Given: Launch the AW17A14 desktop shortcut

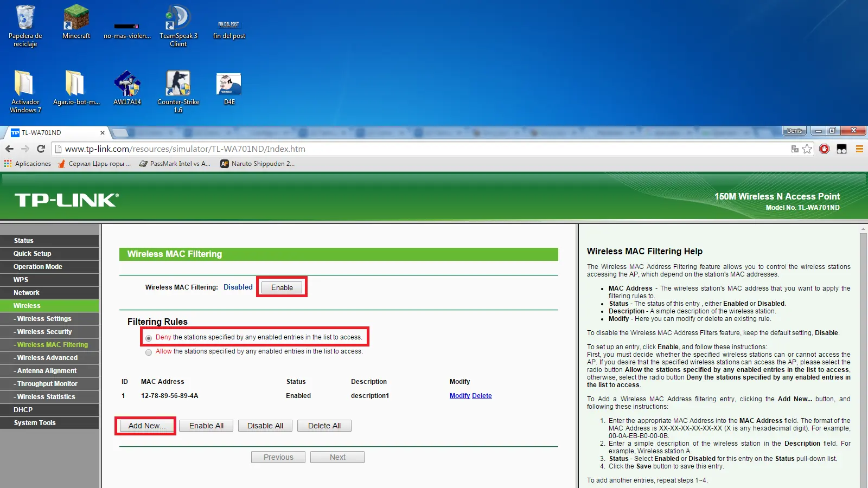Looking at the screenshot, I should click(x=127, y=88).
